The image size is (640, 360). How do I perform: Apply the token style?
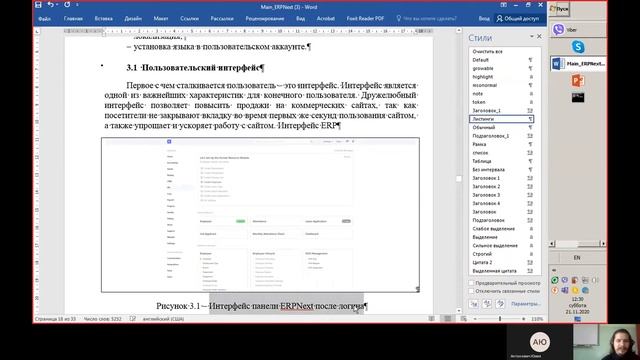(501, 102)
